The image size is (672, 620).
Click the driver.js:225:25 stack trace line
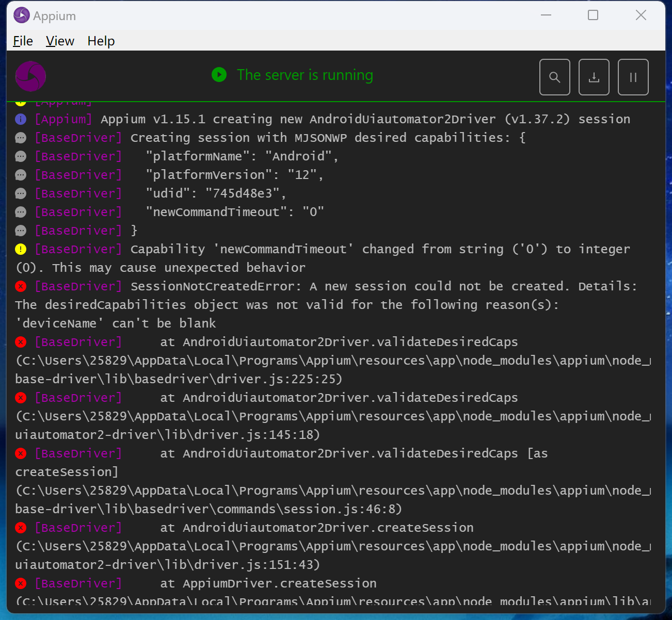click(179, 379)
